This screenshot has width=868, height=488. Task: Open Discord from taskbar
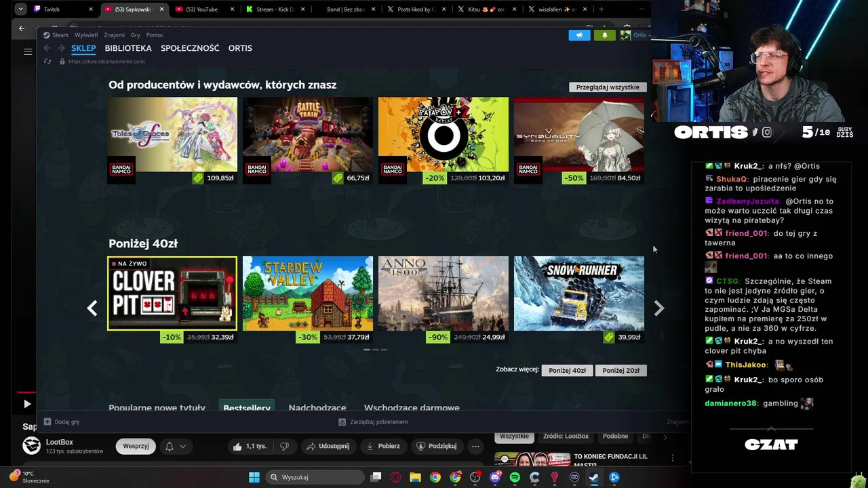[495, 477]
